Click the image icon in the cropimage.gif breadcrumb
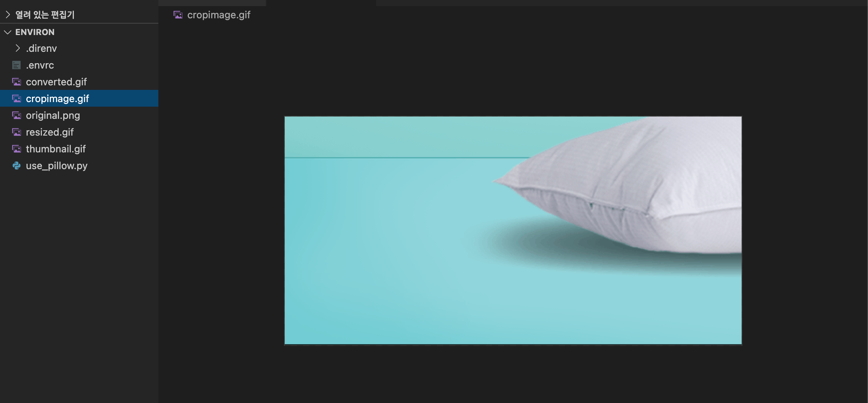 click(178, 15)
